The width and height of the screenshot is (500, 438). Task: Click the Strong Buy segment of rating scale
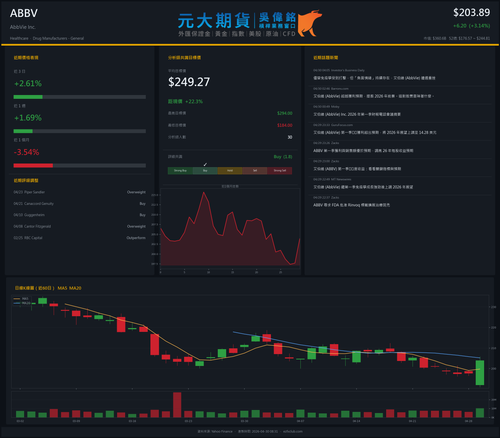coord(180,171)
